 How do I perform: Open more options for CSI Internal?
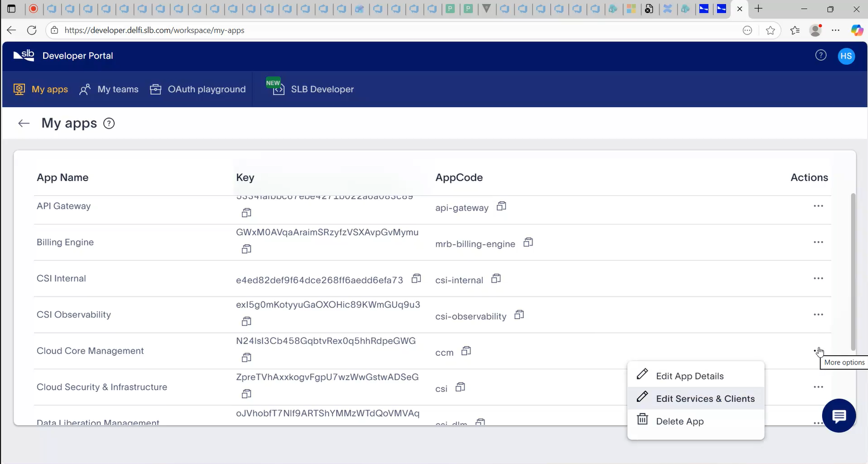818,278
